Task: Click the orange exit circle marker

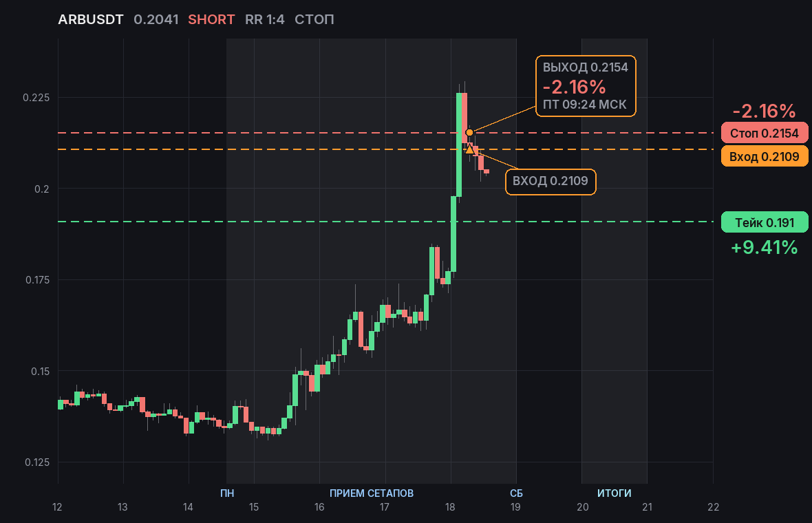Action: (469, 133)
